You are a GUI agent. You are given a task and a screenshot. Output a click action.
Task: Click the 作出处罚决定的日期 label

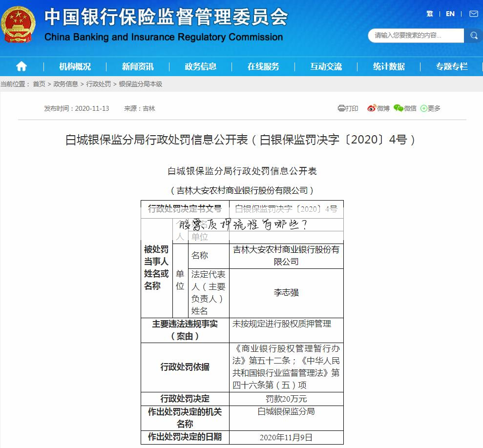tap(185, 437)
